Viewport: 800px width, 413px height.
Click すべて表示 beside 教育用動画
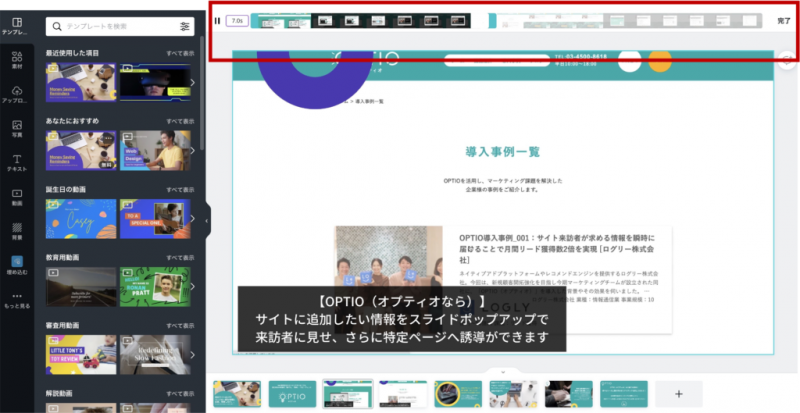pyautogui.click(x=180, y=258)
